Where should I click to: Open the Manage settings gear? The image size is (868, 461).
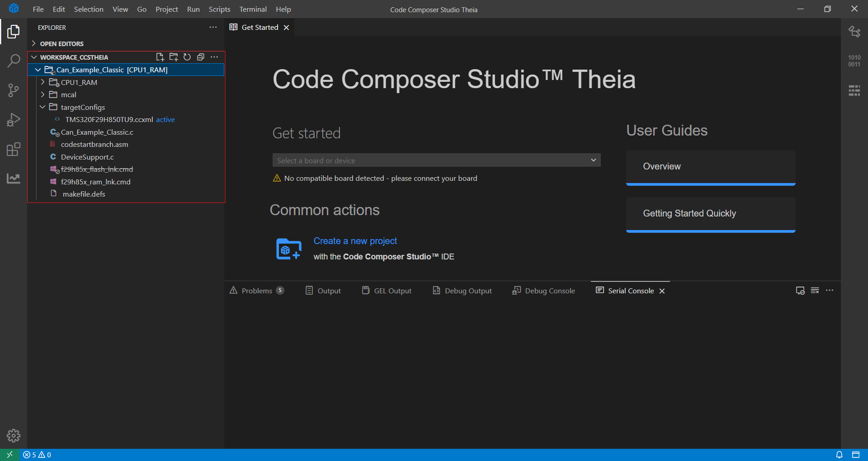pos(14,436)
